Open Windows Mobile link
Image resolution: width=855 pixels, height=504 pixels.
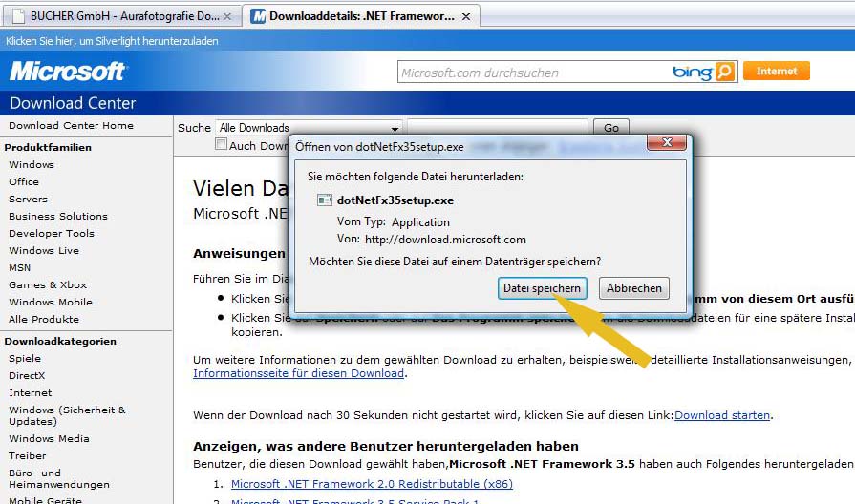(51, 302)
